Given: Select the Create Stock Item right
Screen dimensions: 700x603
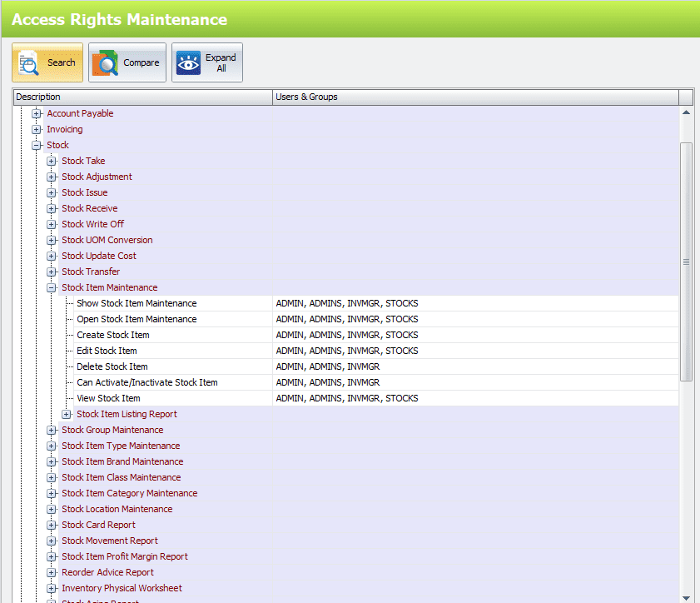Looking at the screenshot, I should tap(113, 335).
